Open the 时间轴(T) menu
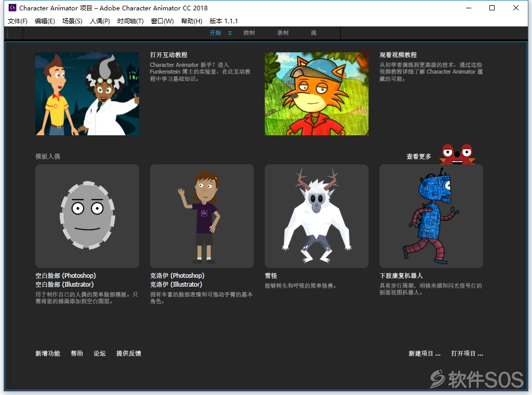 [x=130, y=21]
